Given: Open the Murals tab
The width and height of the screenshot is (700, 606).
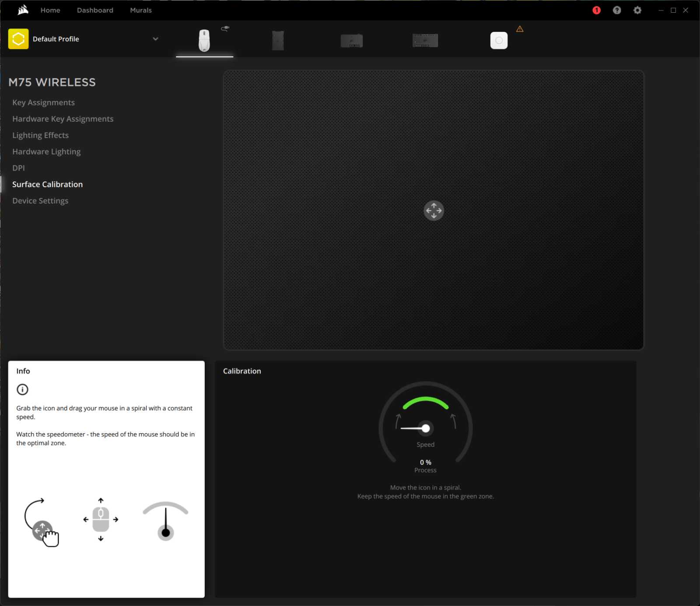Looking at the screenshot, I should pos(141,10).
